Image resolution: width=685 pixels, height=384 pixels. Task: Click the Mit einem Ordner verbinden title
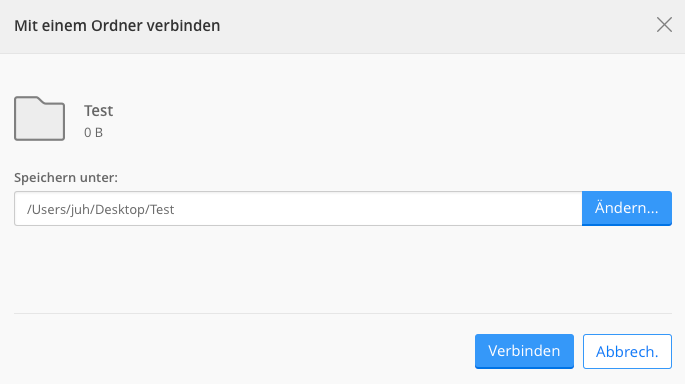pos(117,26)
